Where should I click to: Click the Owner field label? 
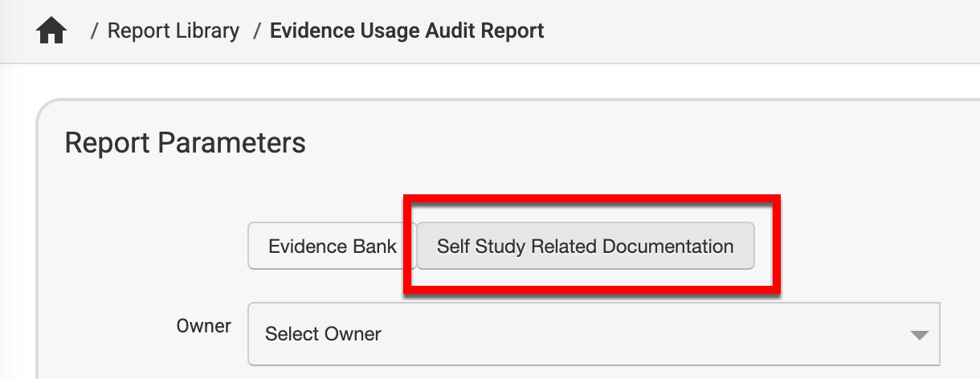tap(203, 326)
